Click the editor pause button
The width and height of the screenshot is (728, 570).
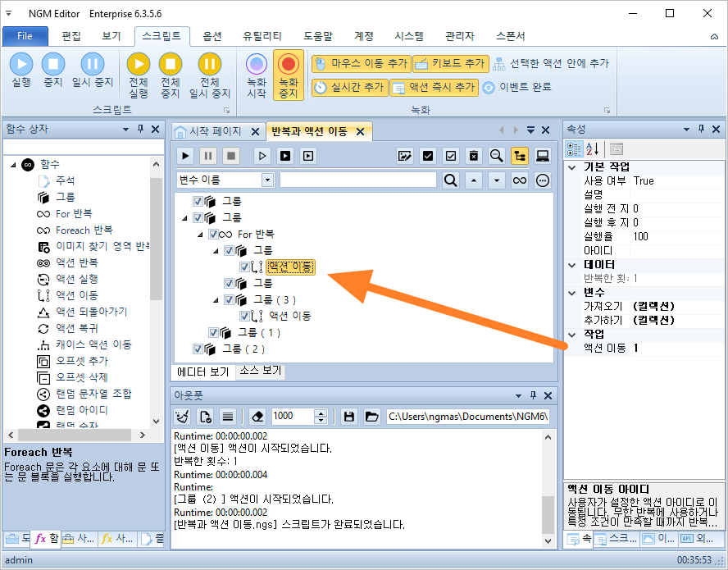click(208, 156)
